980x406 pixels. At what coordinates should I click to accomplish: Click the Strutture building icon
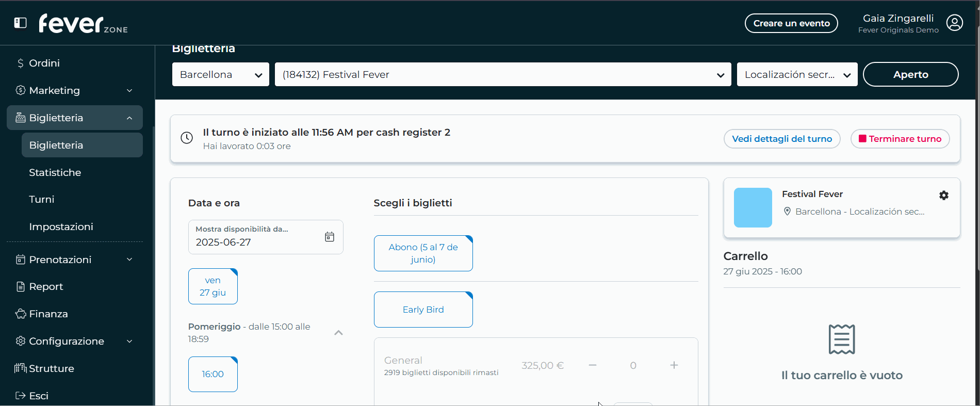21,368
